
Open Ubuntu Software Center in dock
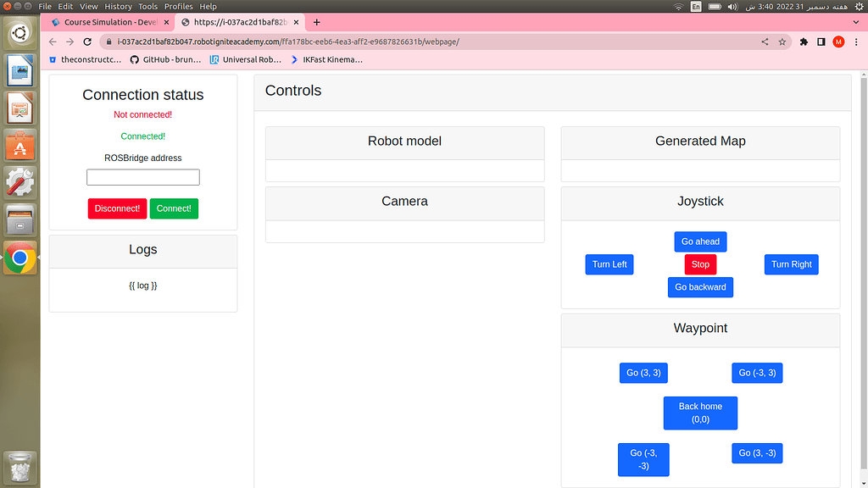click(20, 146)
